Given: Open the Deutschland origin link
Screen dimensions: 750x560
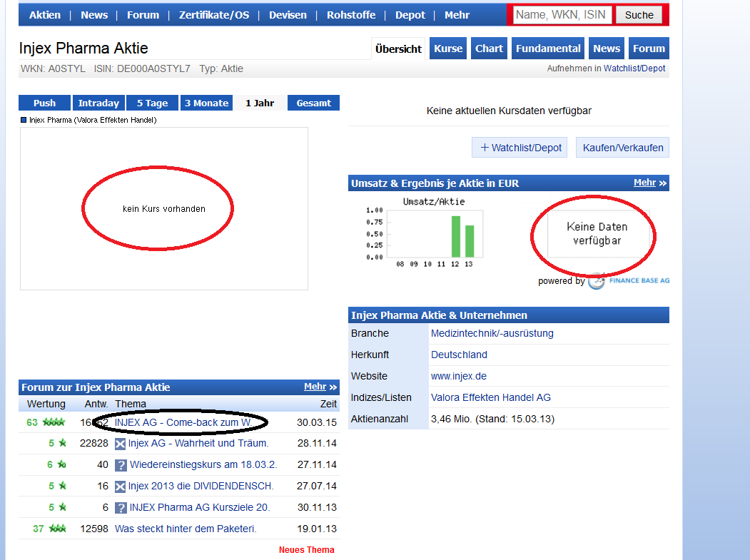Looking at the screenshot, I should pyautogui.click(x=459, y=355).
